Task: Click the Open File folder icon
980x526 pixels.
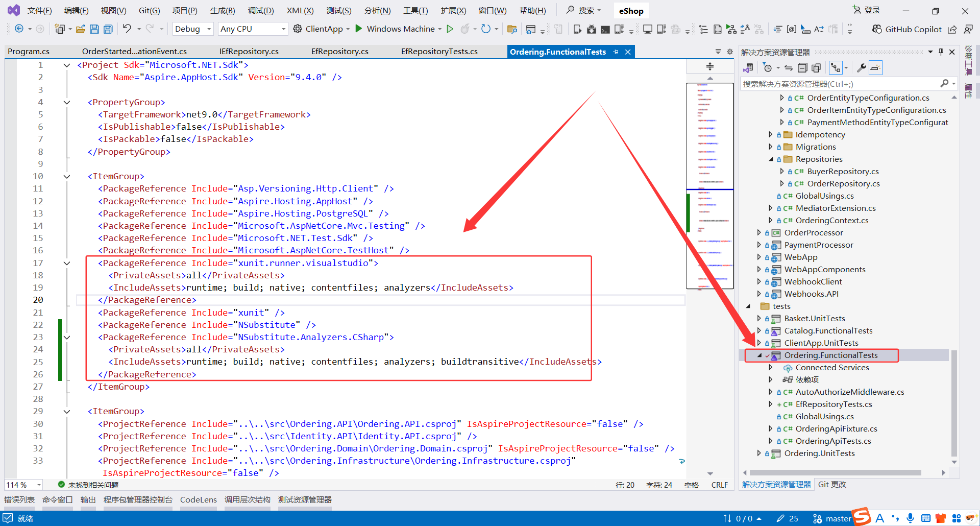Action: [80, 29]
